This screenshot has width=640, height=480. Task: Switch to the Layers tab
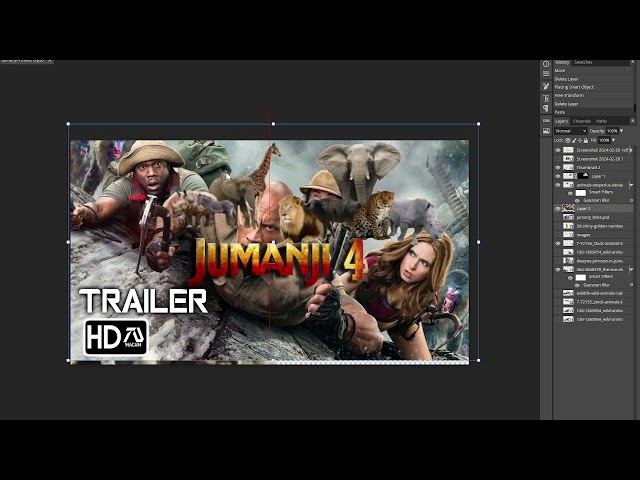tap(561, 121)
